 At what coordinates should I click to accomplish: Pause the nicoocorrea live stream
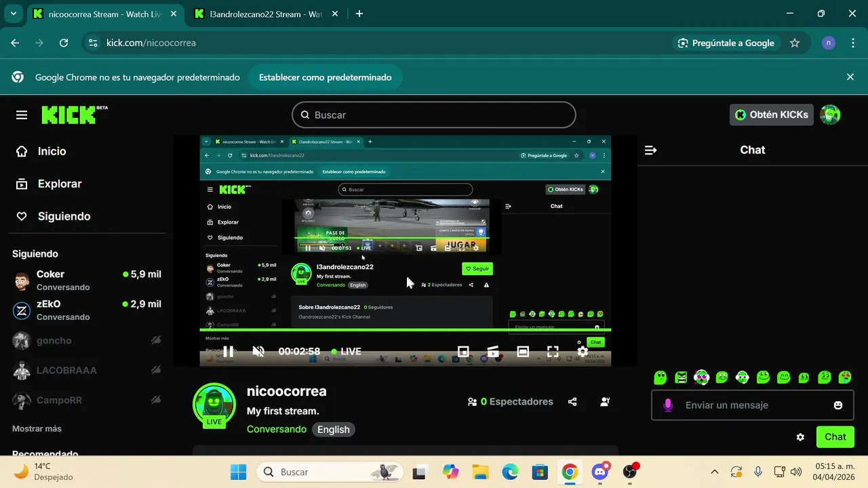pyautogui.click(x=229, y=351)
